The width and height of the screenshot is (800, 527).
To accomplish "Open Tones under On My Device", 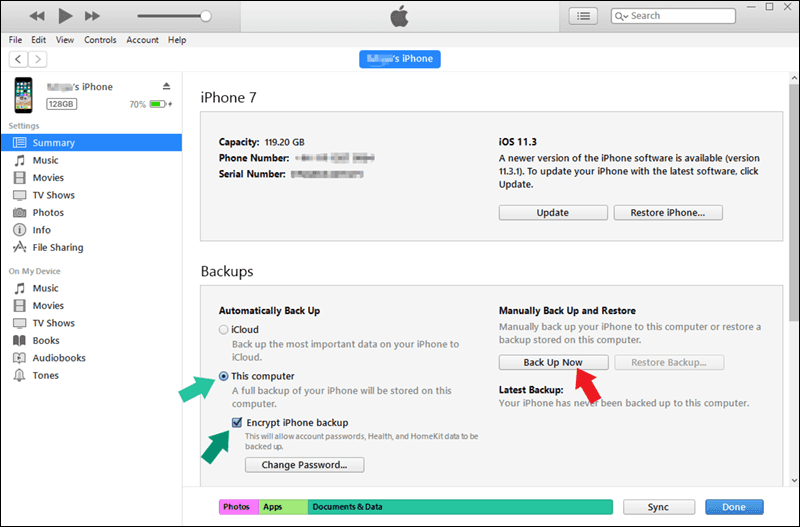I will pos(45,375).
